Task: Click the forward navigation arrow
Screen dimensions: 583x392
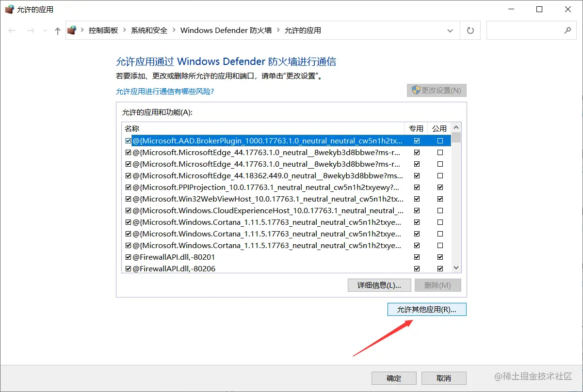Action: (x=30, y=31)
